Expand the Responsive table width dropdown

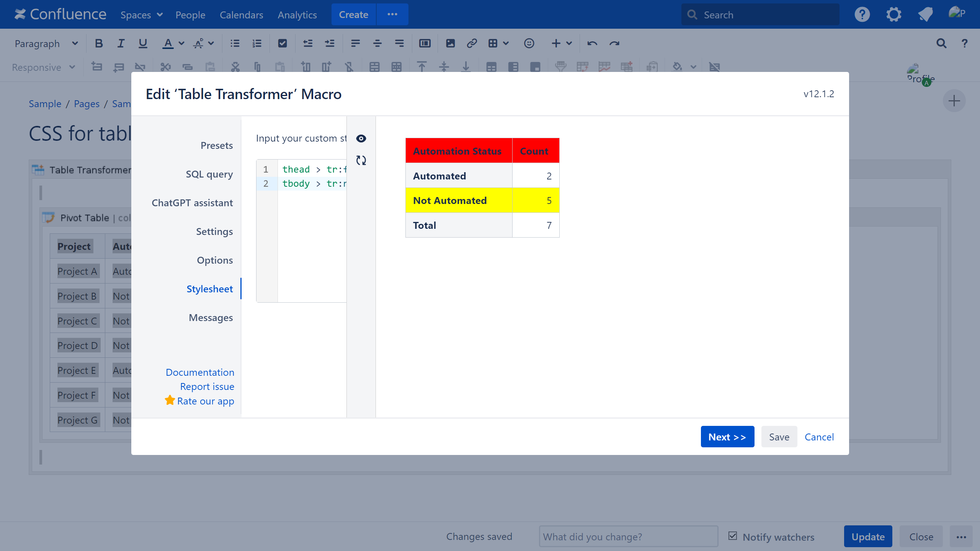(x=43, y=67)
